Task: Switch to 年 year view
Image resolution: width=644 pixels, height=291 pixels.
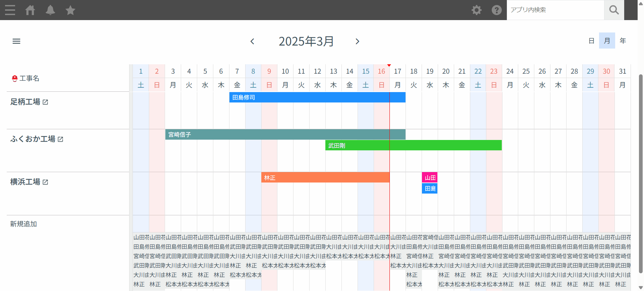Action: point(623,41)
